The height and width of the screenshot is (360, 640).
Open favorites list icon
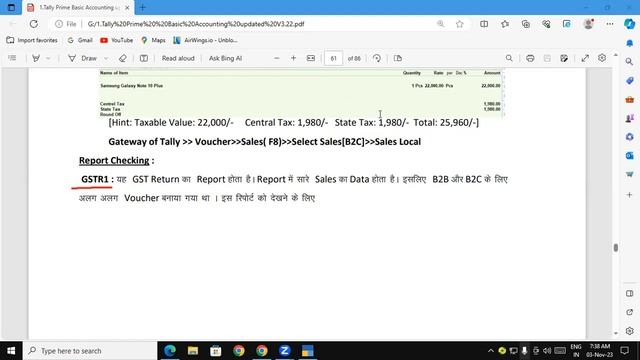[x=505, y=24]
